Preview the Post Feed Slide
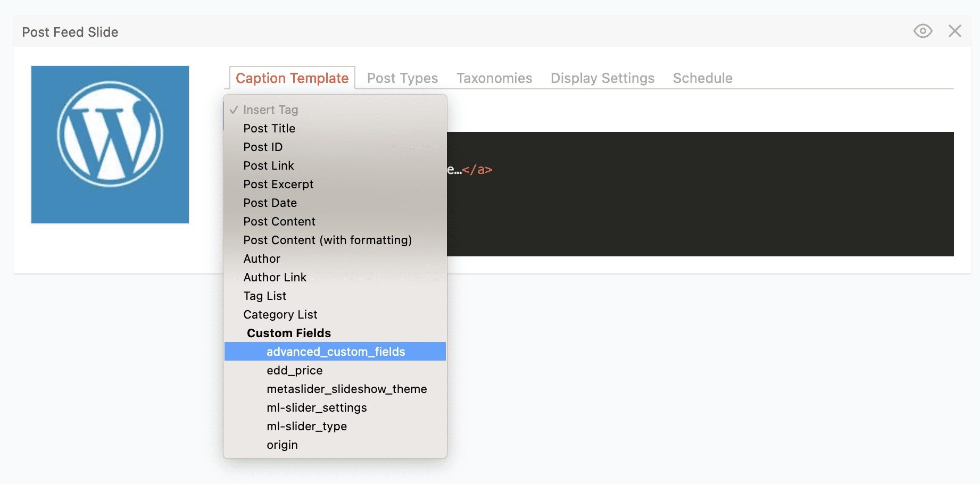The height and width of the screenshot is (484, 980). 923,31
